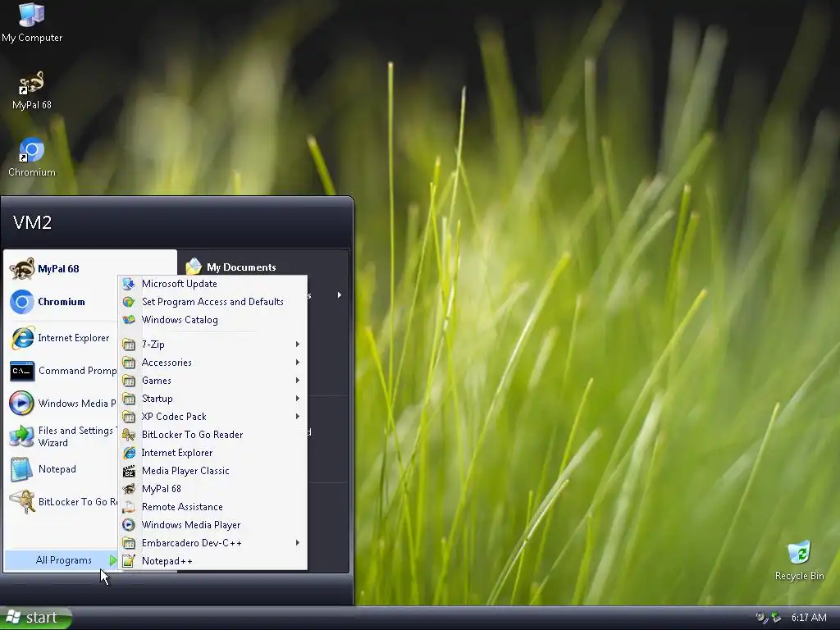Screen dimensions: 840x630
Task: Click All Programs label
Action: pyautogui.click(x=63, y=560)
